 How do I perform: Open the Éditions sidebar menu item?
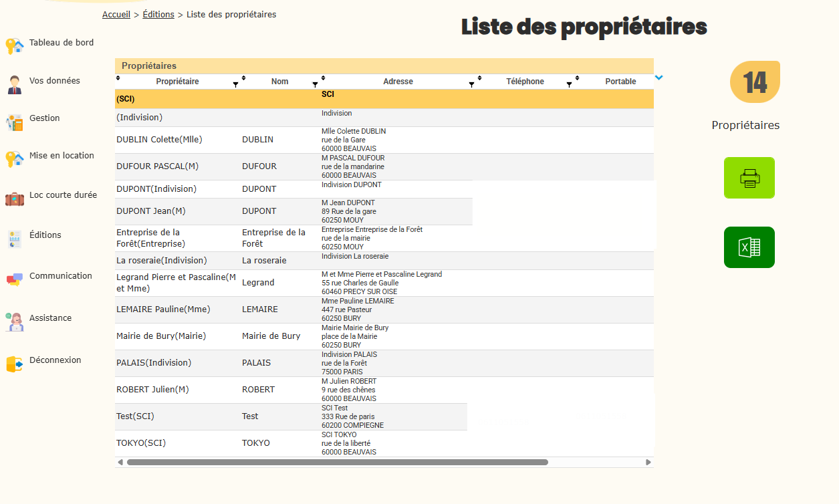pyautogui.click(x=45, y=235)
